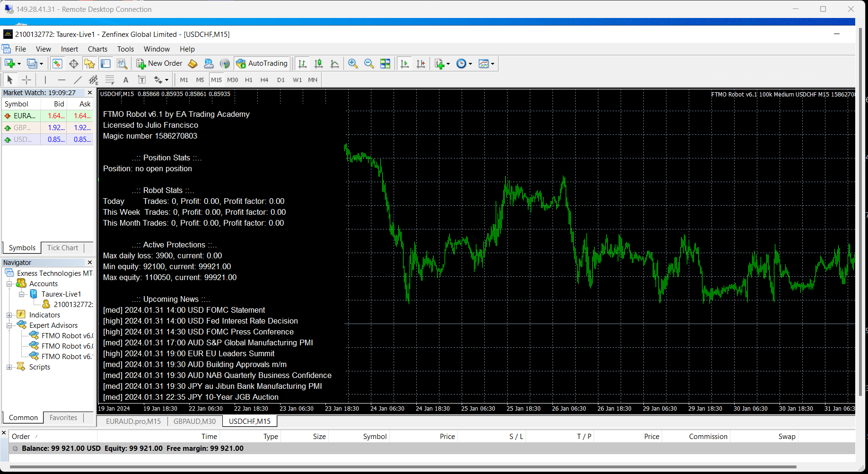Collapse the Expert Advisors tree node
The image size is (868, 474).
tap(9, 325)
